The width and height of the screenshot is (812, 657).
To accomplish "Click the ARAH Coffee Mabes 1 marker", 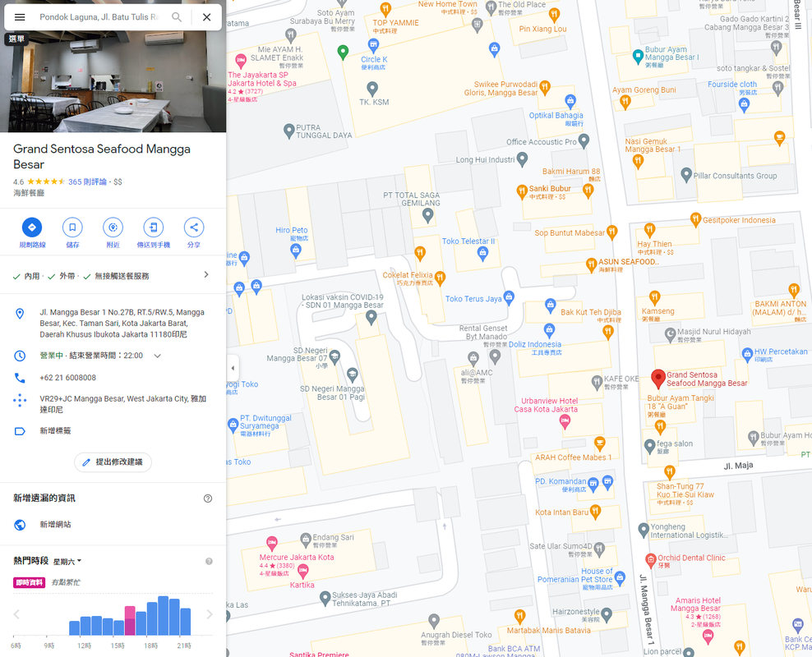I will tap(600, 443).
